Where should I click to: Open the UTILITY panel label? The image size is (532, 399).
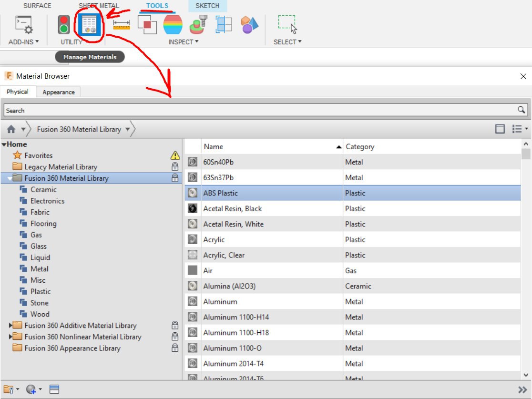(x=71, y=42)
